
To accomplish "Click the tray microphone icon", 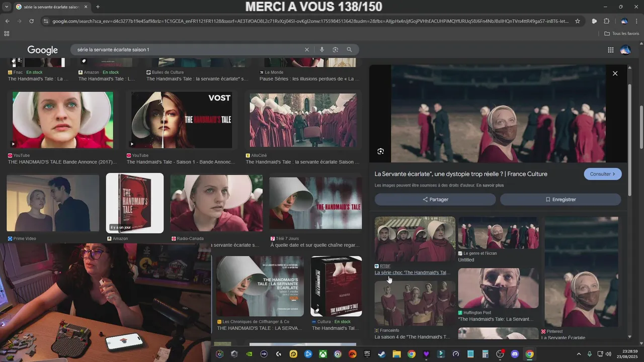I will [590, 354].
